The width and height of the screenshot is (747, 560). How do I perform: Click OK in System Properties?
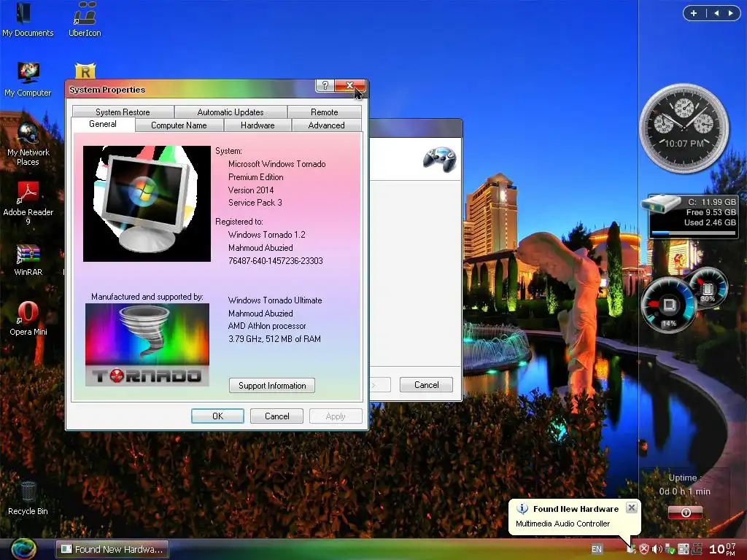pos(217,416)
